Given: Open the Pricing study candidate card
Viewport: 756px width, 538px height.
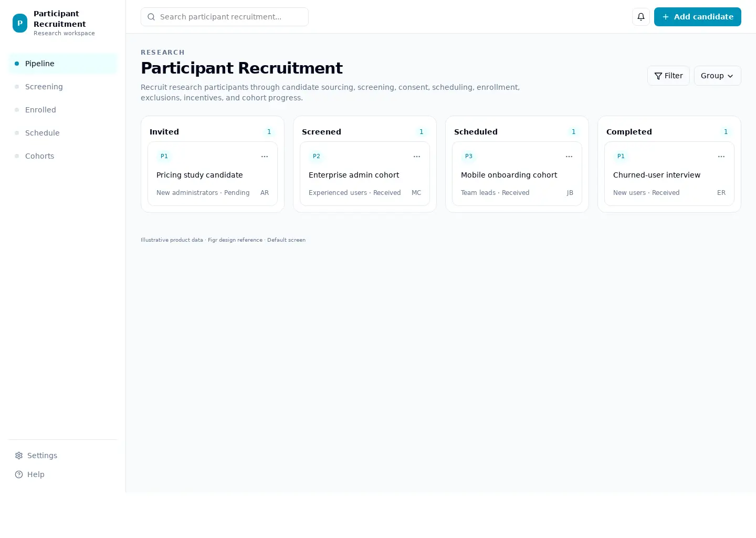Looking at the screenshot, I should tap(213, 173).
